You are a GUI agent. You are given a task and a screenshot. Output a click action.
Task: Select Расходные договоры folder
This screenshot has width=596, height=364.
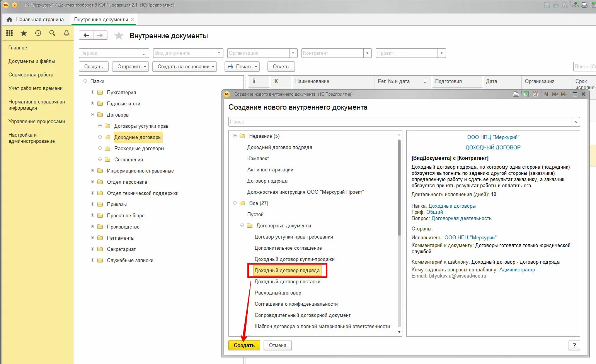point(139,149)
